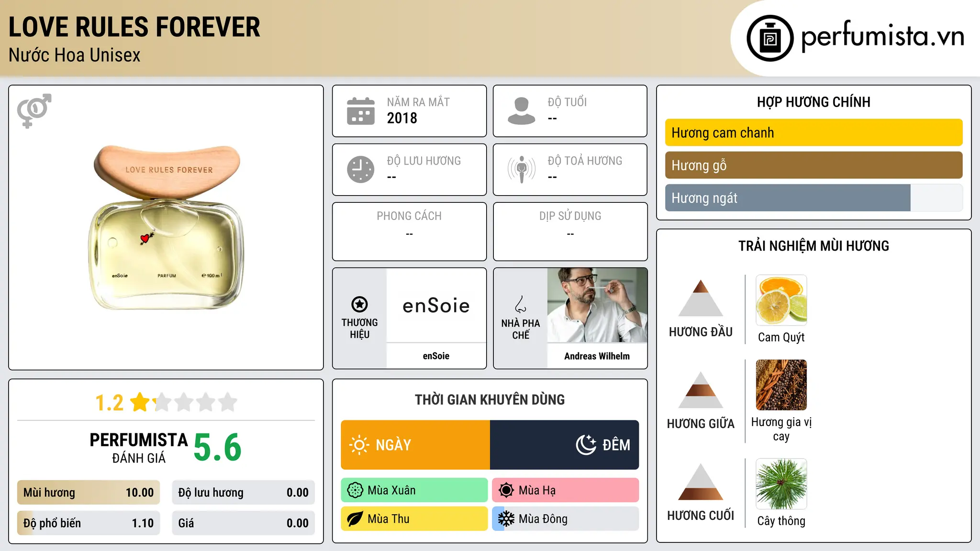The width and height of the screenshot is (980, 551).
Task: Click the sun icon in the Ngày block
Action: click(x=359, y=445)
